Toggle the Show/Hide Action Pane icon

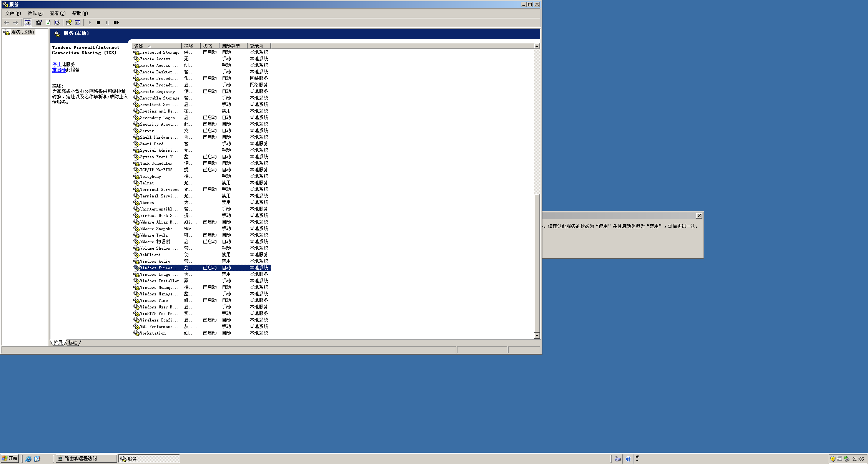78,23
